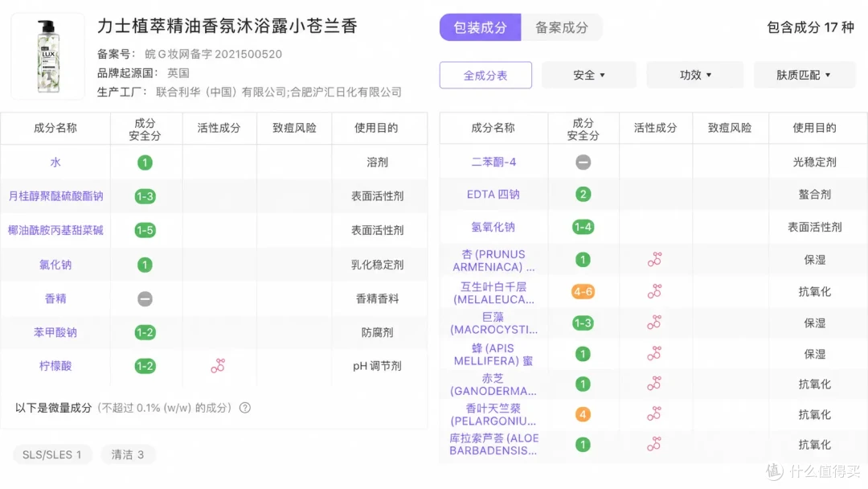Click orange safety score 4-6 for 互生叶白千层

point(583,292)
